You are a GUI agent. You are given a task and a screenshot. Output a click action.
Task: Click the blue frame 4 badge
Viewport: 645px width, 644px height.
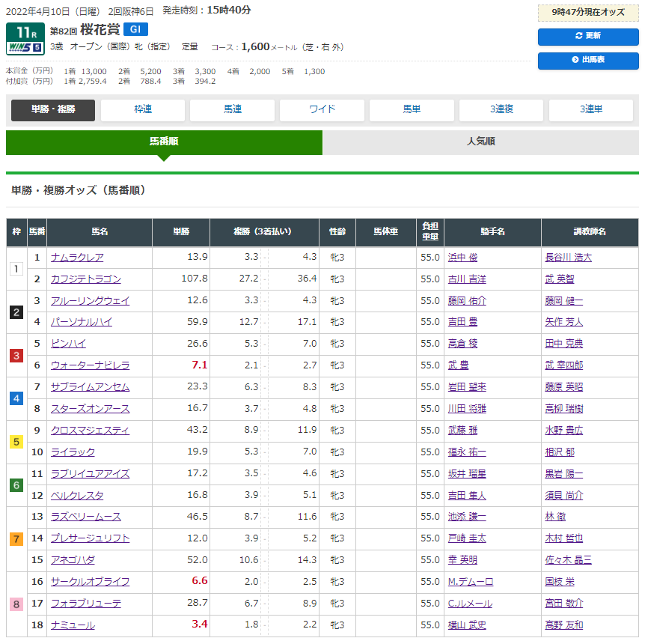pos(16,399)
